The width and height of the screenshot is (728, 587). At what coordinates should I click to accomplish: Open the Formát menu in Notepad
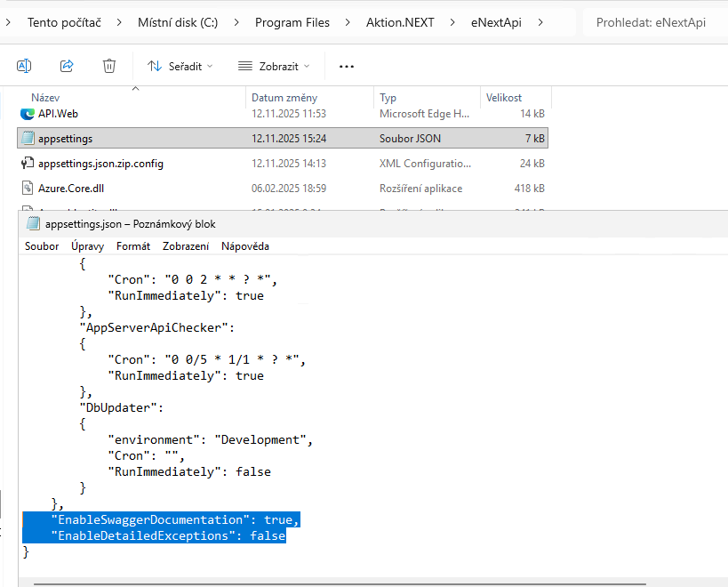[133, 246]
